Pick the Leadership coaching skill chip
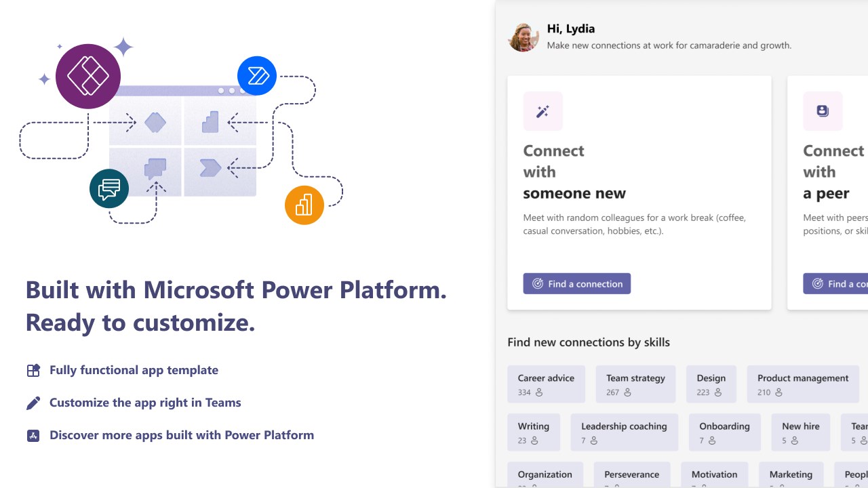The image size is (868, 488). pyautogui.click(x=624, y=432)
